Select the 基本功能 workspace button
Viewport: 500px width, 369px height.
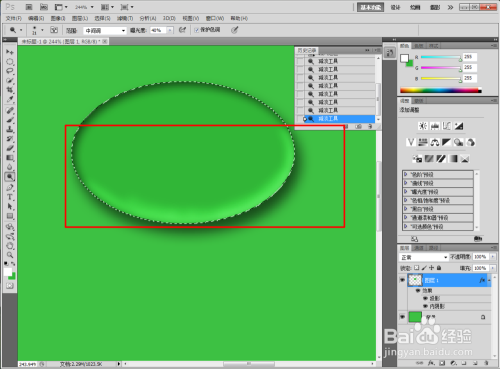coord(370,7)
